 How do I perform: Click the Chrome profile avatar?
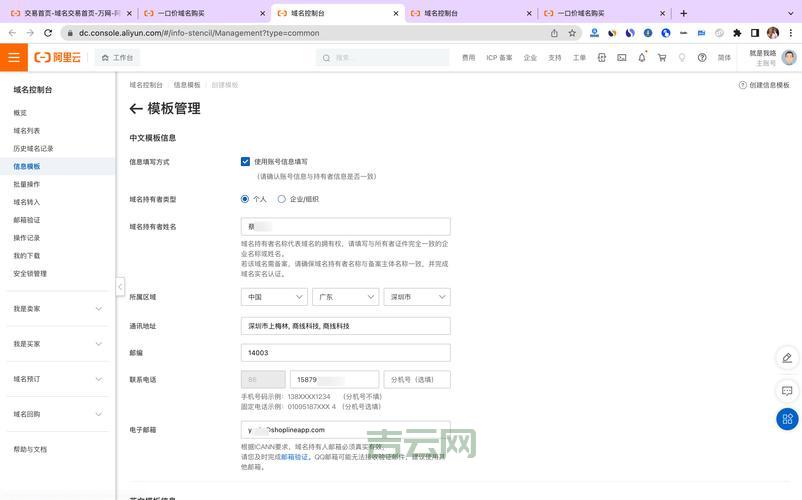(773, 33)
